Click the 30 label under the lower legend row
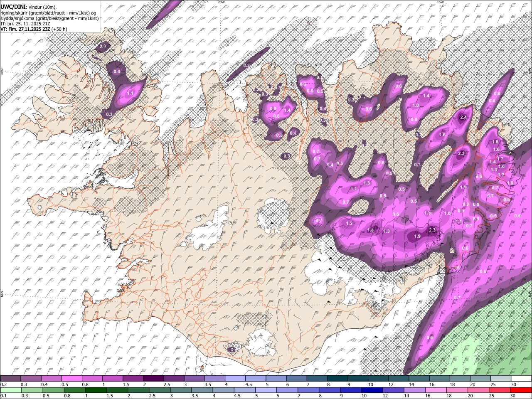 click(512, 396)
